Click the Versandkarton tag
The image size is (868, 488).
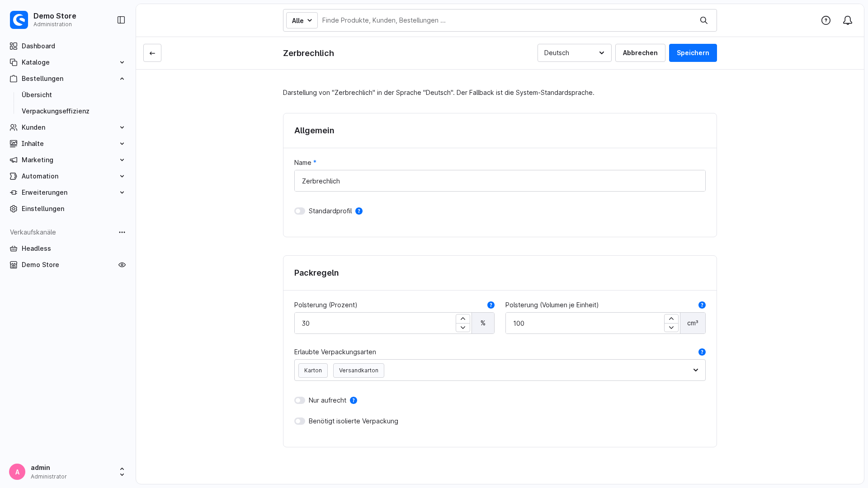pyautogui.click(x=359, y=371)
